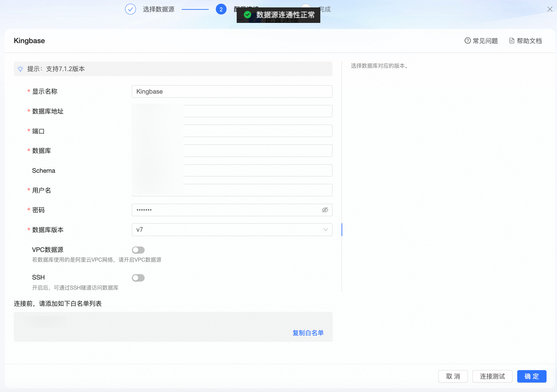Viewport: 557px width, 392px height.
Task: Focus the 端口 input field
Action: 232,131
